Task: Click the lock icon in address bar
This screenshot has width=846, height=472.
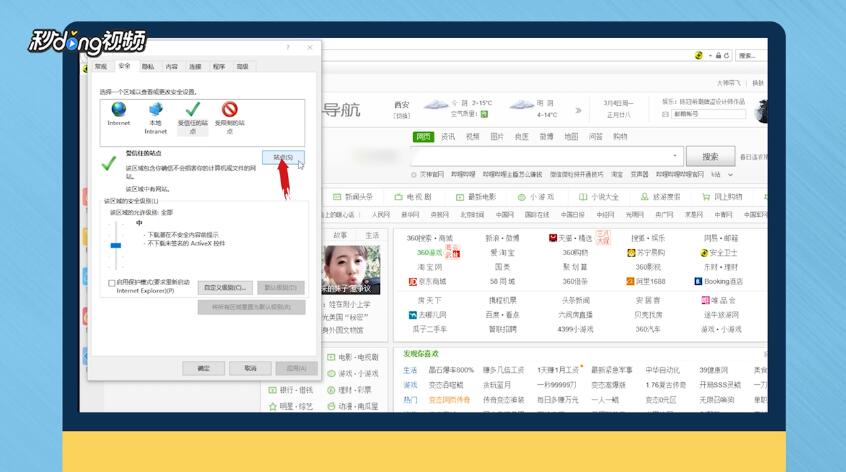Action: point(718,56)
